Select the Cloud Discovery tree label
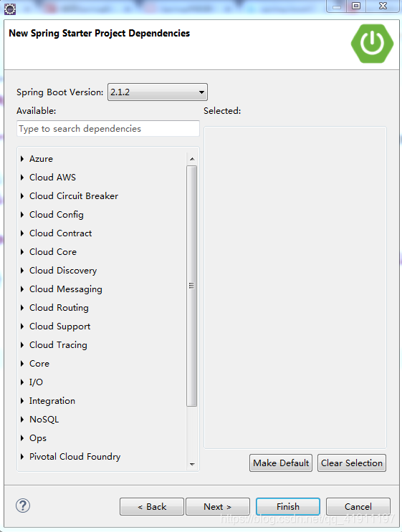The width and height of the screenshot is (402, 532). click(63, 271)
